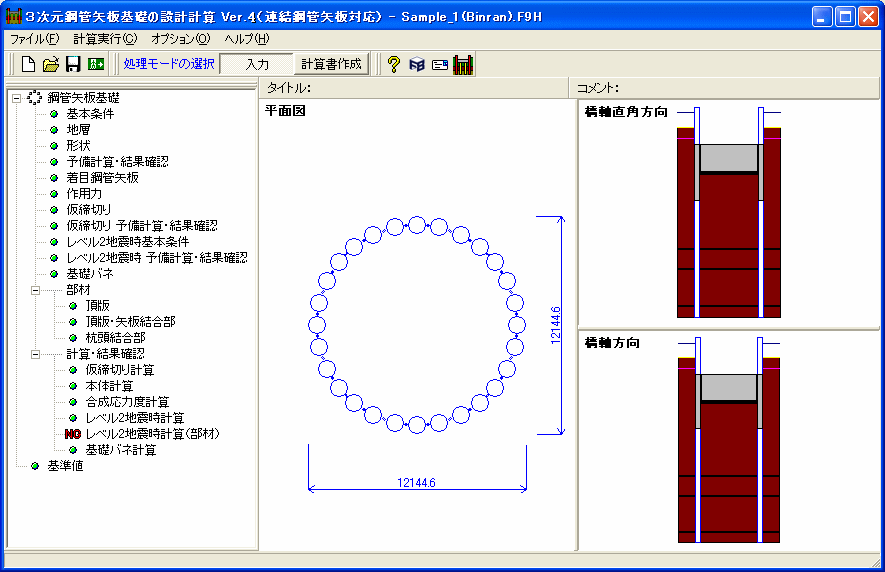Select the 頂版･矢板結合部 tree item
The width and height of the screenshot is (885, 572).
click(x=130, y=322)
